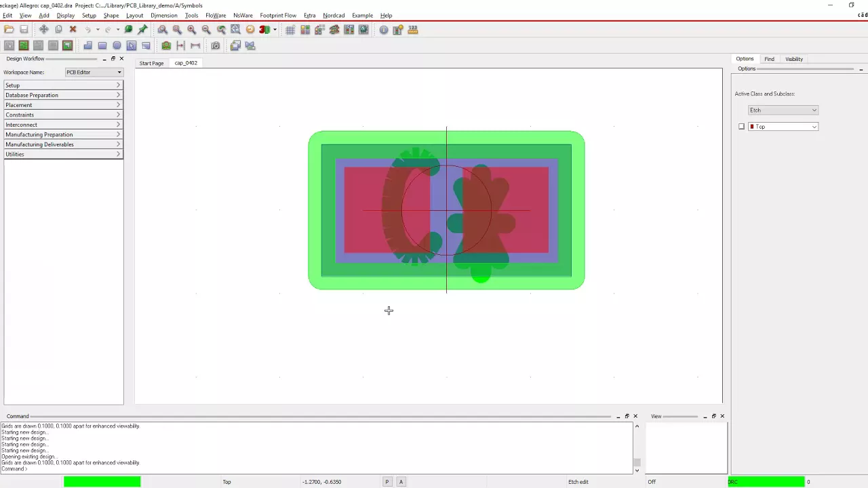The height and width of the screenshot is (488, 868).
Task: Click the dark red Top color swatch
Action: (x=752, y=127)
